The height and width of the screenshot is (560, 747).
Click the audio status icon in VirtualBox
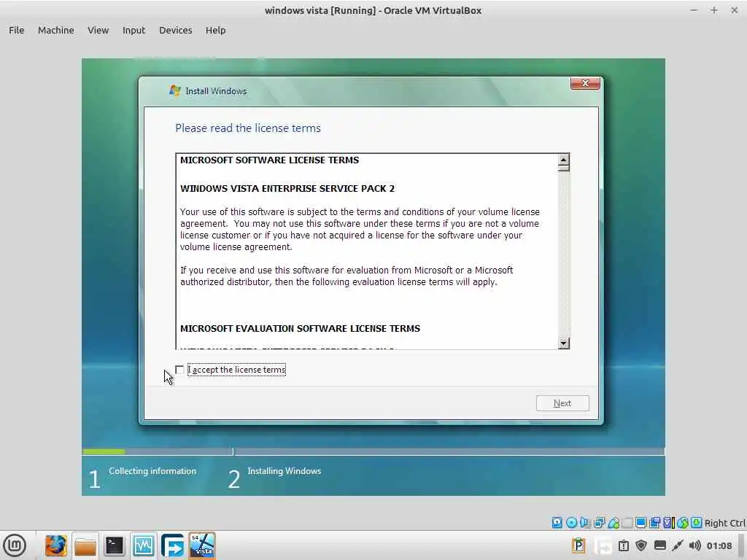tap(585, 523)
